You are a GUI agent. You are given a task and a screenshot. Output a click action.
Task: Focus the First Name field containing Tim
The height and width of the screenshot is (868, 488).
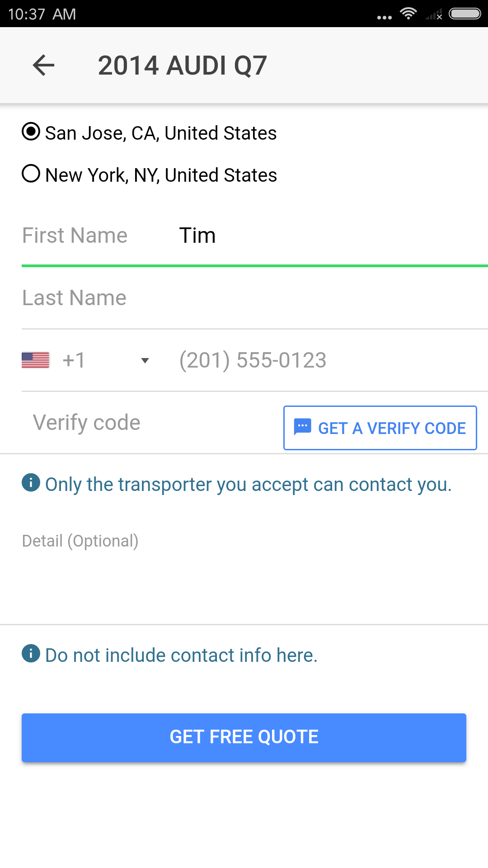click(255, 236)
